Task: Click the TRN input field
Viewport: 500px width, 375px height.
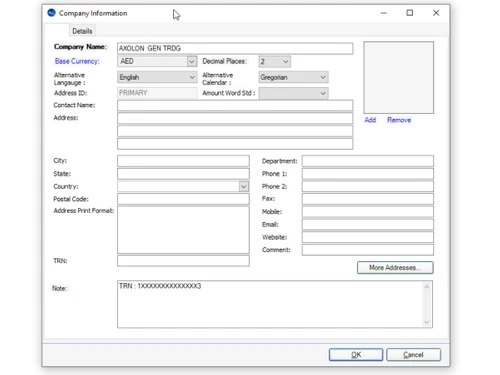Action: click(x=183, y=261)
